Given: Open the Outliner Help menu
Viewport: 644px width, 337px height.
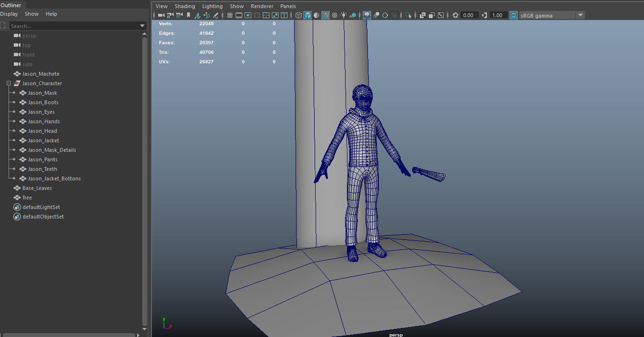Looking at the screenshot, I should (51, 14).
